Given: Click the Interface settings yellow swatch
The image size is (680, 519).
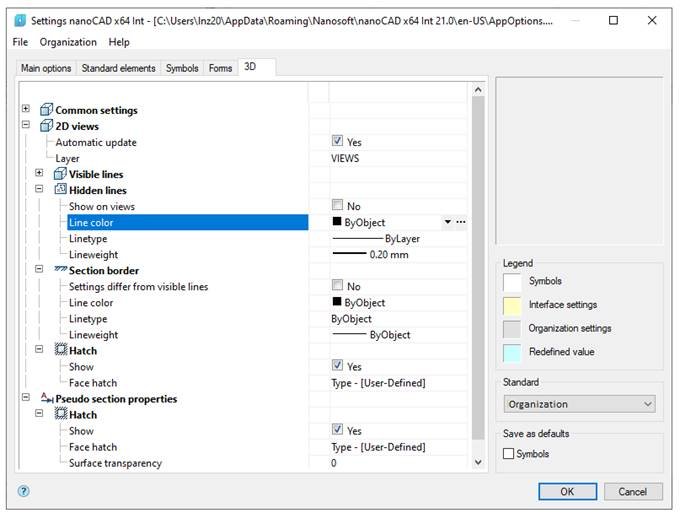Looking at the screenshot, I should tap(512, 306).
